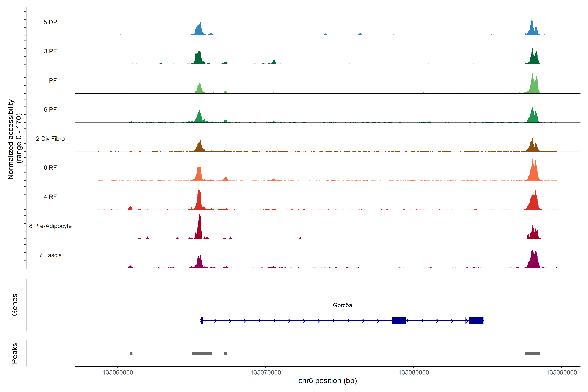Click the 2 Div Fibro track label
Screen dimensions: 588x392
(x=50, y=139)
